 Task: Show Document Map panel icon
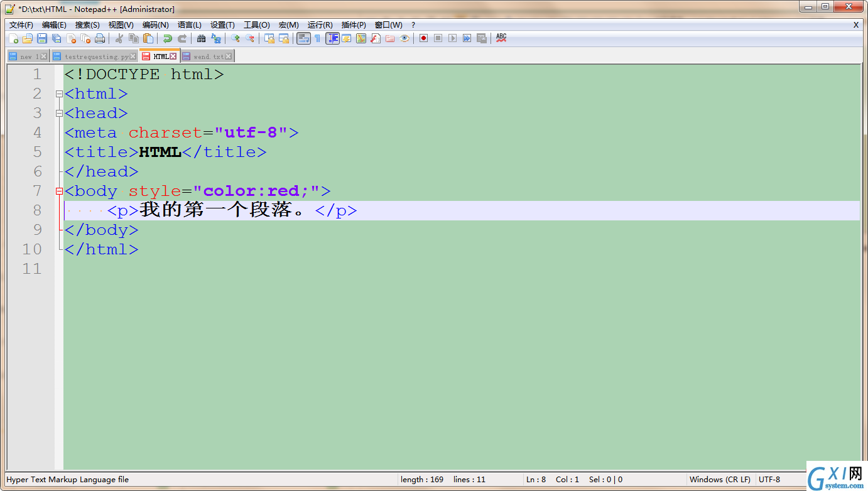click(x=361, y=38)
